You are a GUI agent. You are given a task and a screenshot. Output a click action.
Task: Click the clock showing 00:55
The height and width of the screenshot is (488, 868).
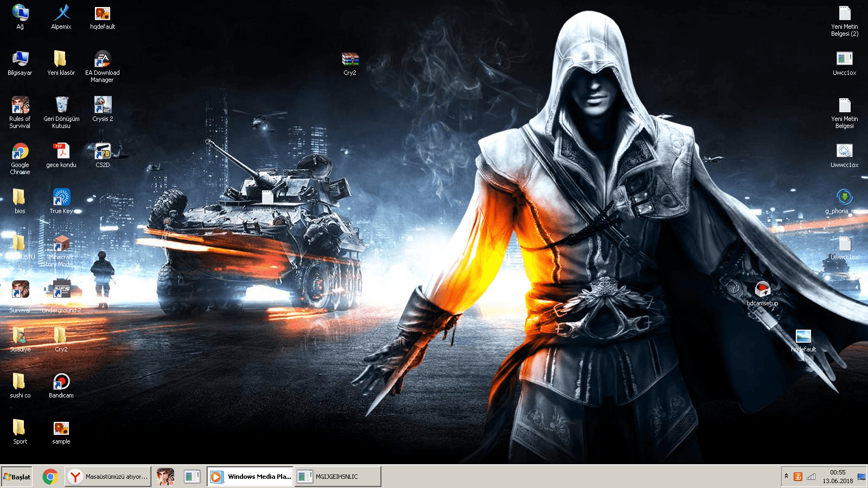[x=838, y=477]
